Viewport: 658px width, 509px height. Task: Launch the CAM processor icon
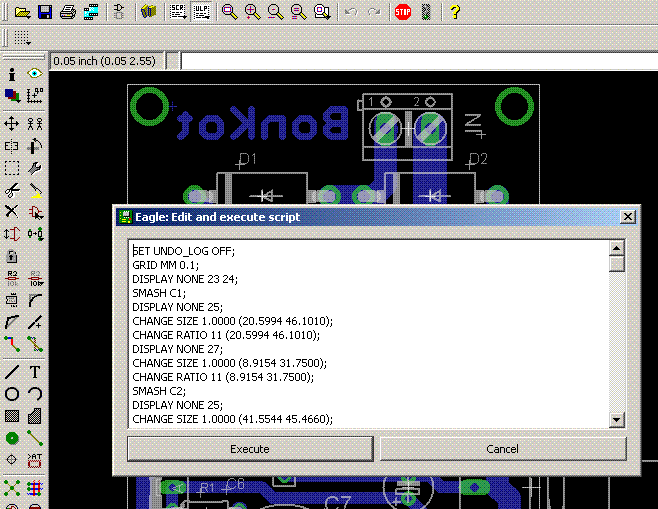click(91, 12)
